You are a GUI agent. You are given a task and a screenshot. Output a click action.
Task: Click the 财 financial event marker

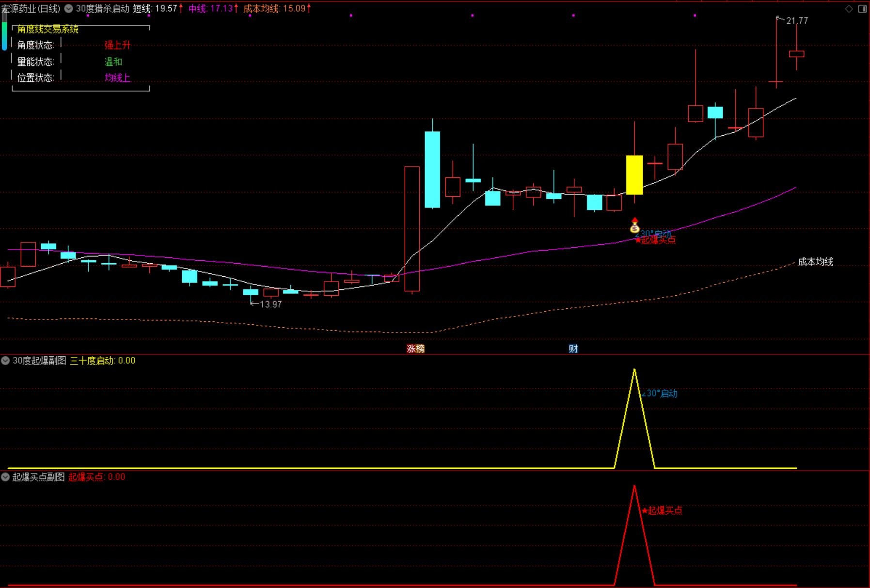[x=573, y=349]
